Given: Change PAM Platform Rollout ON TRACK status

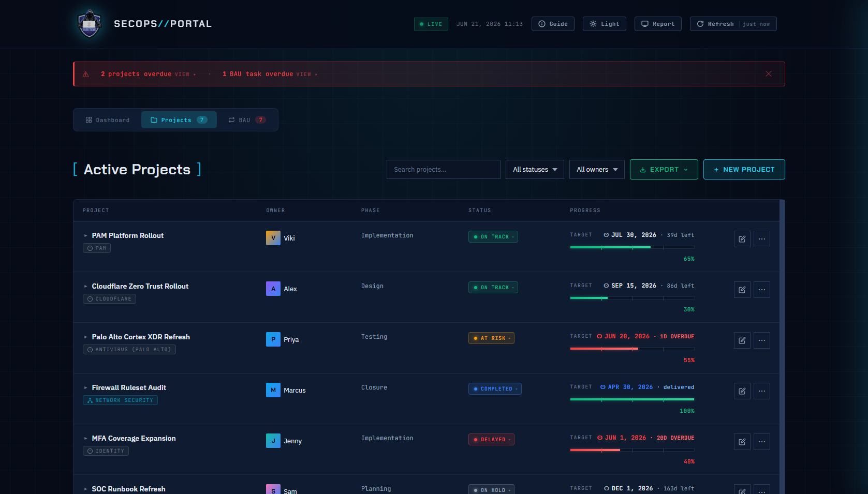Looking at the screenshot, I should [493, 237].
